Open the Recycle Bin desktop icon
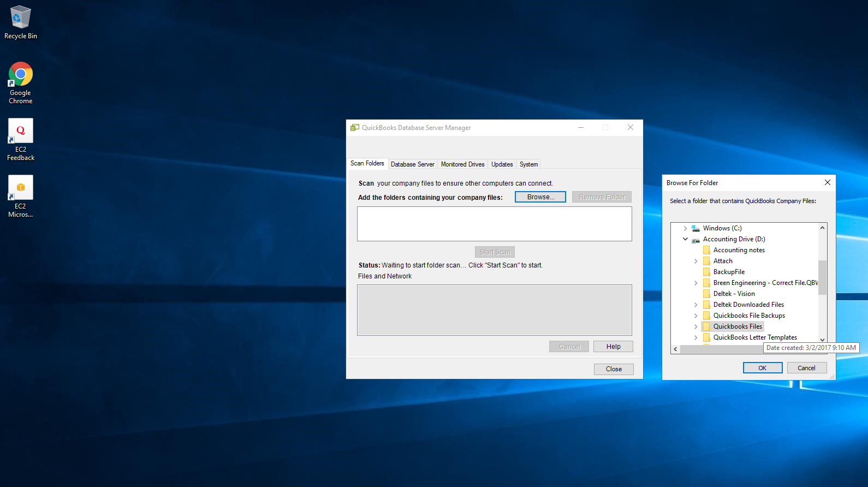This screenshot has width=868, height=487. 21,22
